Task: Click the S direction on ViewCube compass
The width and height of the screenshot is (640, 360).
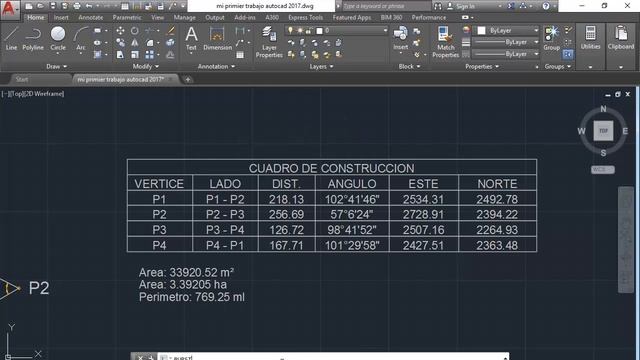Action: pos(603,153)
